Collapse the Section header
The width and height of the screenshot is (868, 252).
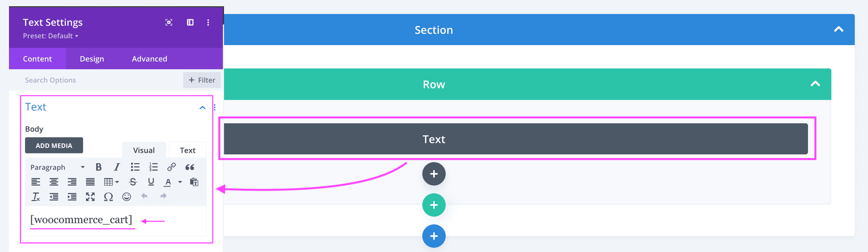pos(839,29)
